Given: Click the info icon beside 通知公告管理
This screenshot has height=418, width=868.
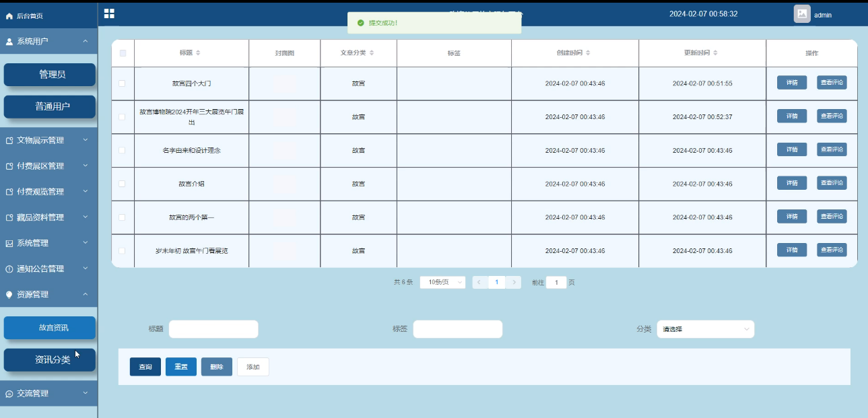Looking at the screenshot, I should coord(9,269).
